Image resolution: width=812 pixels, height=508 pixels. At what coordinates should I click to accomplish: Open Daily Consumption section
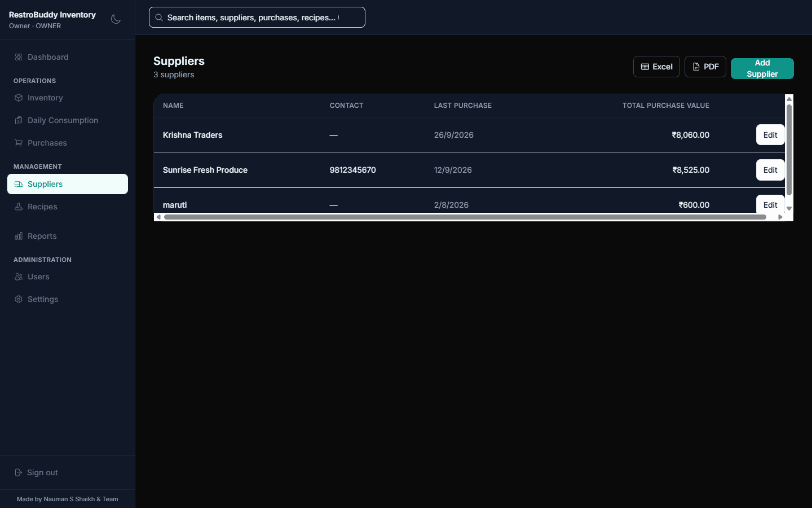click(68, 120)
